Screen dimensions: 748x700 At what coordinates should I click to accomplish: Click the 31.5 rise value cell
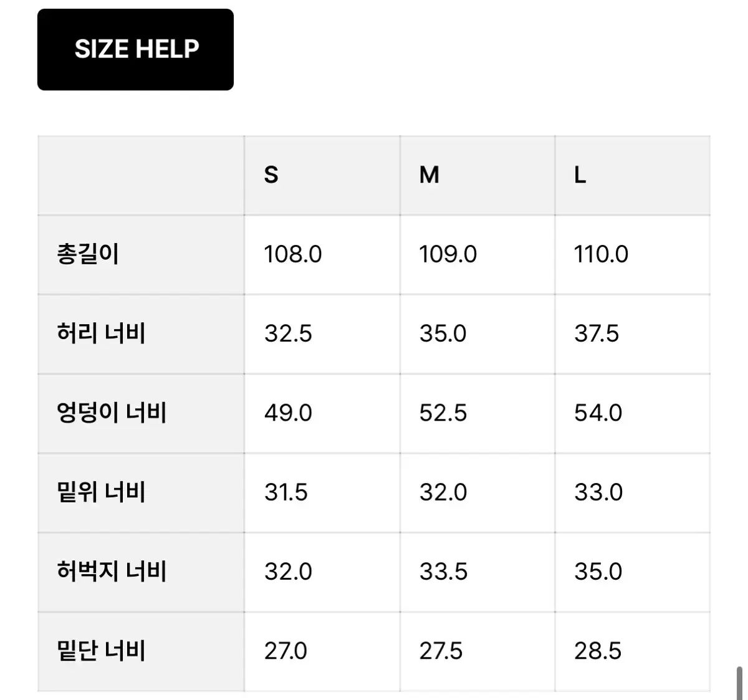point(286,492)
